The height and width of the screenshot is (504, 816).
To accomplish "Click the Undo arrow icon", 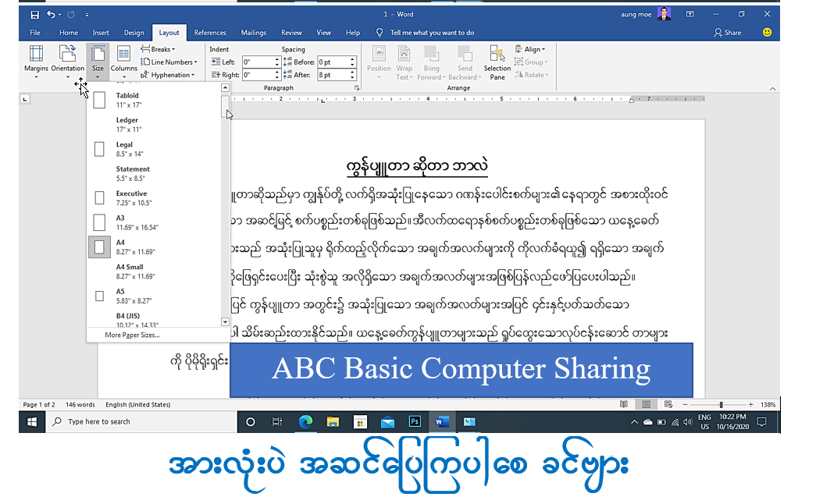I will (x=51, y=15).
